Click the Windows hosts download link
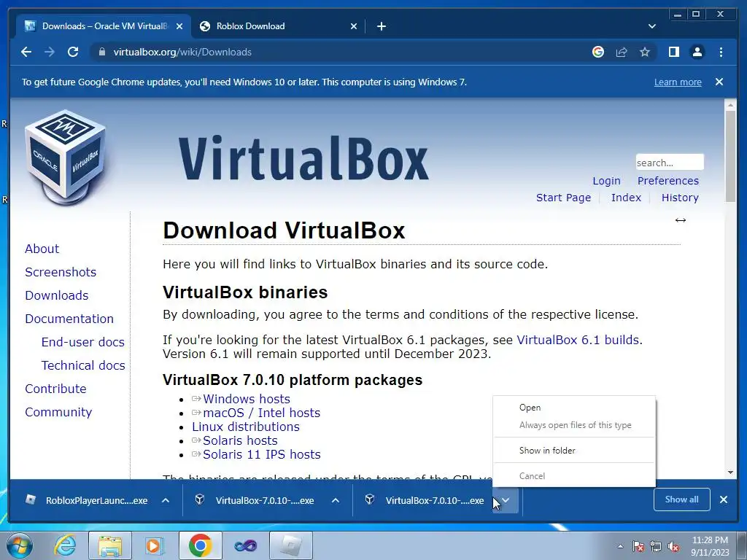Viewport: 747px width, 560px height. point(247,399)
